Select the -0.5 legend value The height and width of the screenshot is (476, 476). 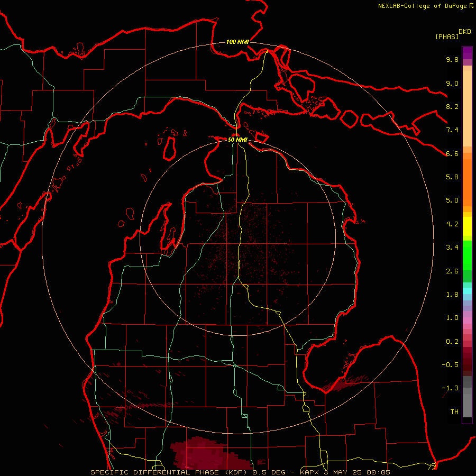point(450,365)
